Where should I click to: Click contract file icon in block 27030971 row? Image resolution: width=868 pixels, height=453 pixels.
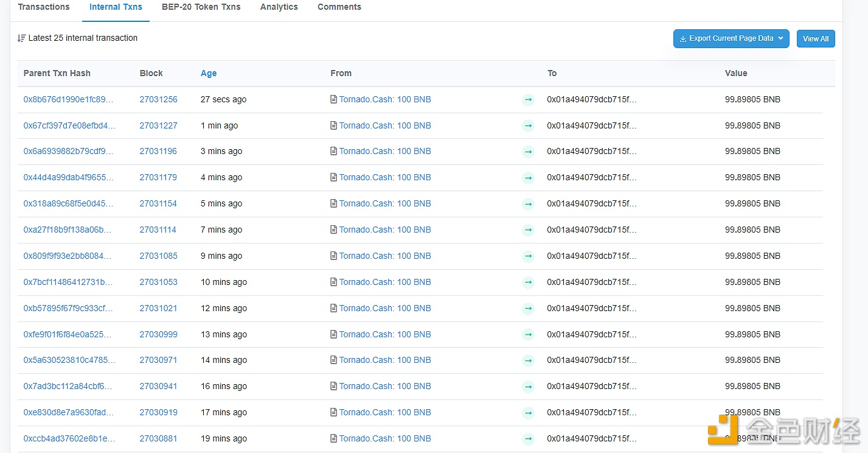(334, 360)
